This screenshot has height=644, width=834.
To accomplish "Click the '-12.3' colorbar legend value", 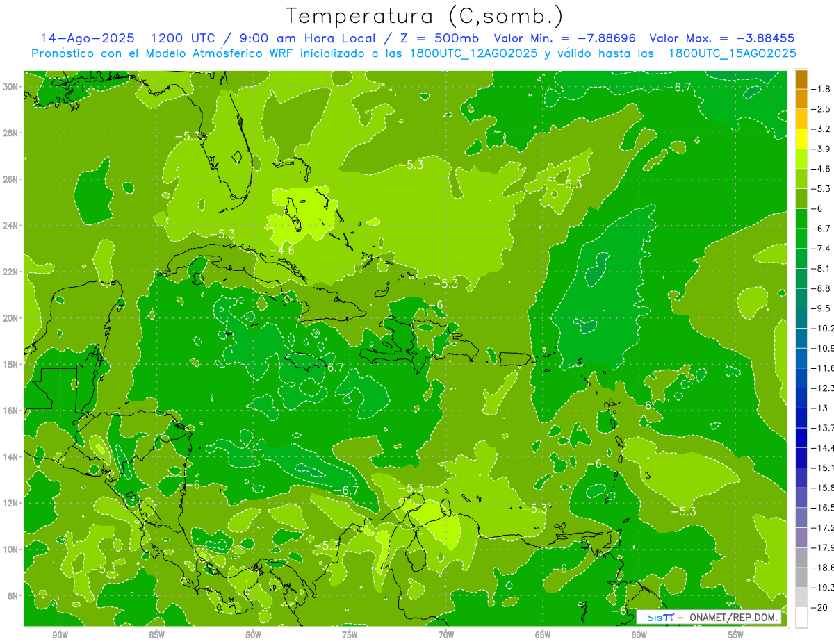I will point(823,388).
